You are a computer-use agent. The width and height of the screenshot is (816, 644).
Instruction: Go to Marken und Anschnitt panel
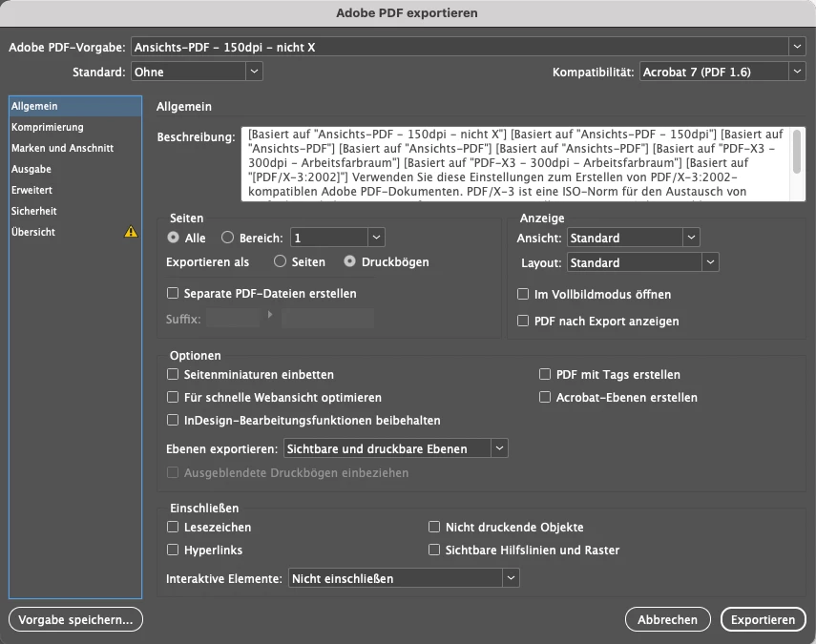coord(75,148)
